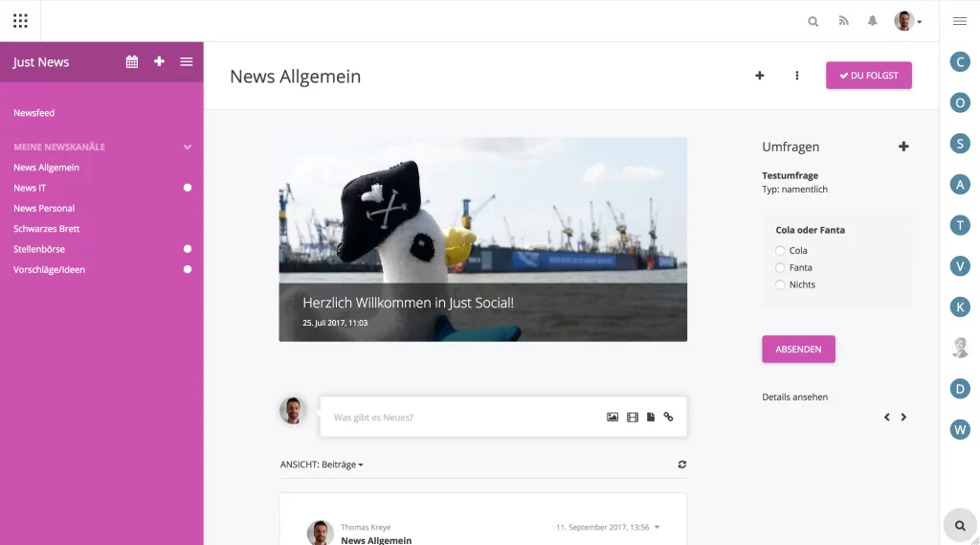This screenshot has width=980, height=545.
Task: Click the Du folgst button
Action: [868, 76]
